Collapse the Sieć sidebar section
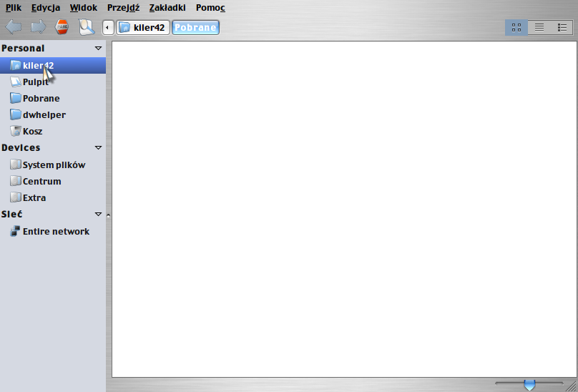This screenshot has width=578, height=392. 98,214
